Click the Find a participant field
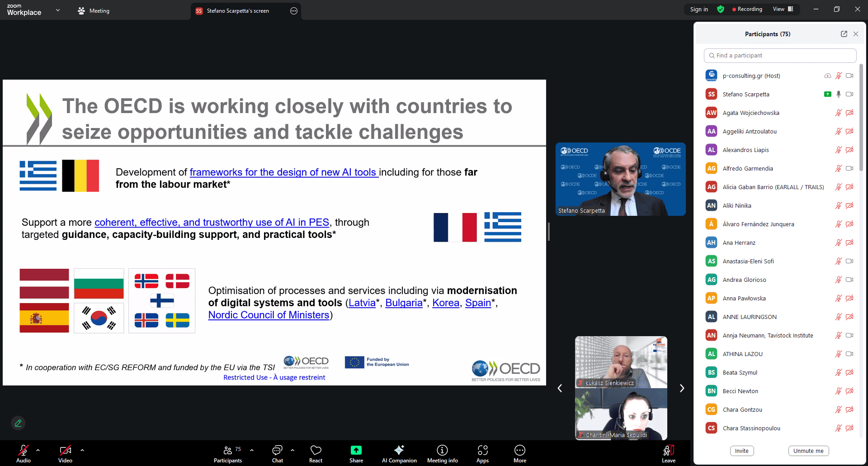Screen dimensions: 868x466 coord(780,56)
